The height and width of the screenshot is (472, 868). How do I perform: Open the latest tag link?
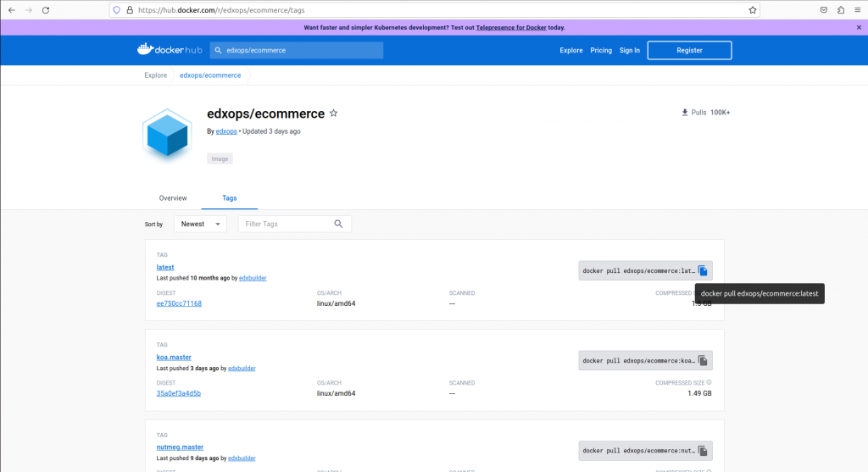(165, 267)
